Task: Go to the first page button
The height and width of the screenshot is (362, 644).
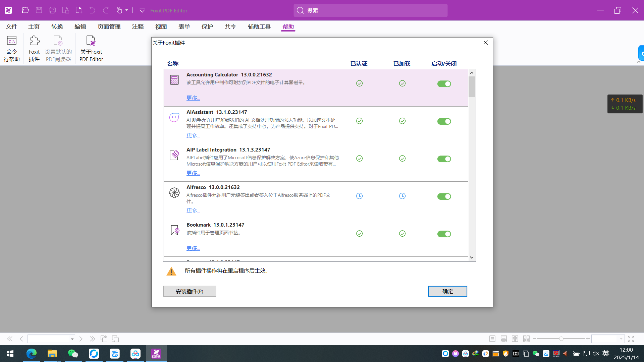Action: [10, 339]
